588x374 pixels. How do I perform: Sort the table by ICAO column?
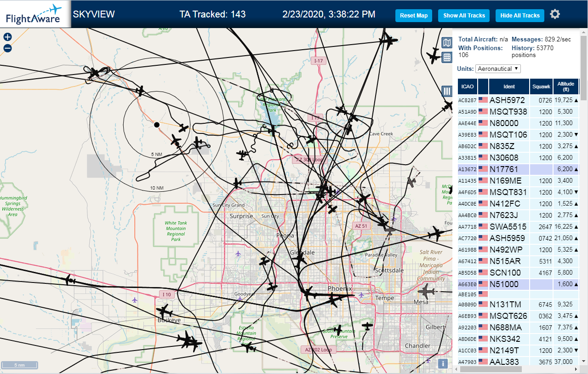[x=468, y=86]
